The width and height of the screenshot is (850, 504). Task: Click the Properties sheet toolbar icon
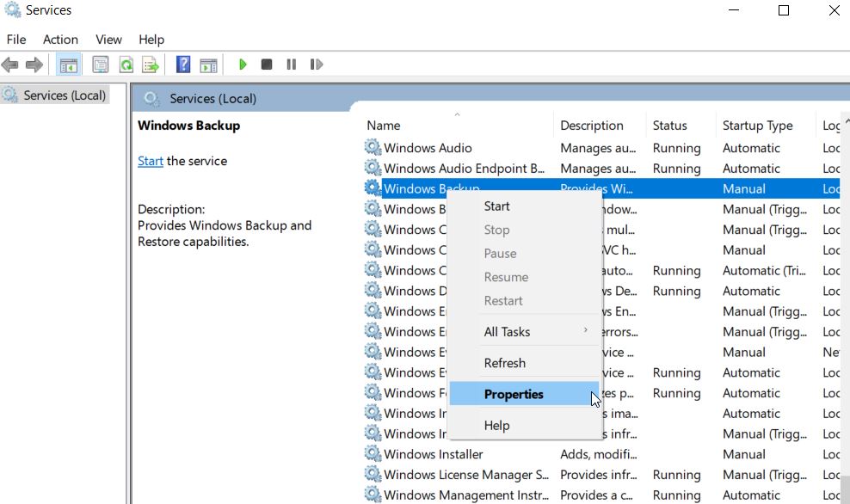pos(101,65)
